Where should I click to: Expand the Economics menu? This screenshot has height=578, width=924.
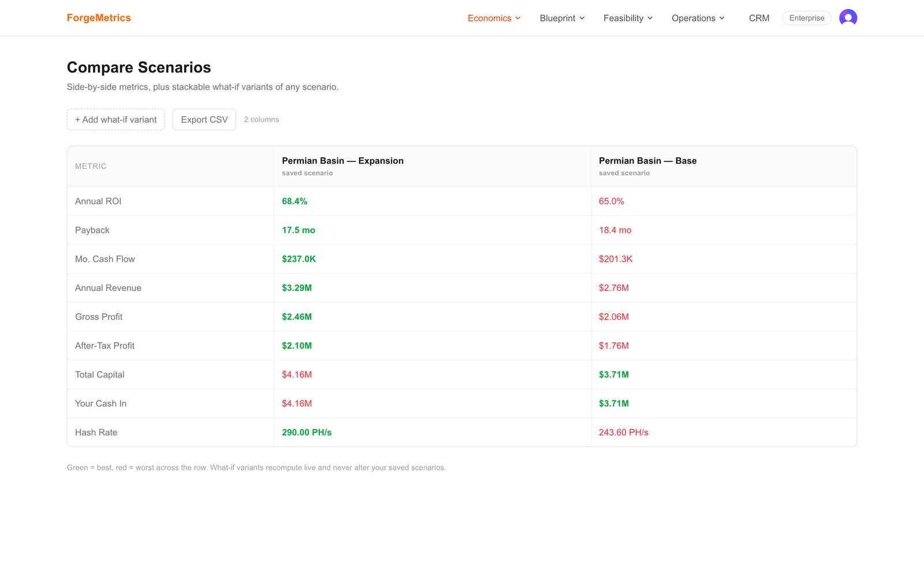494,18
